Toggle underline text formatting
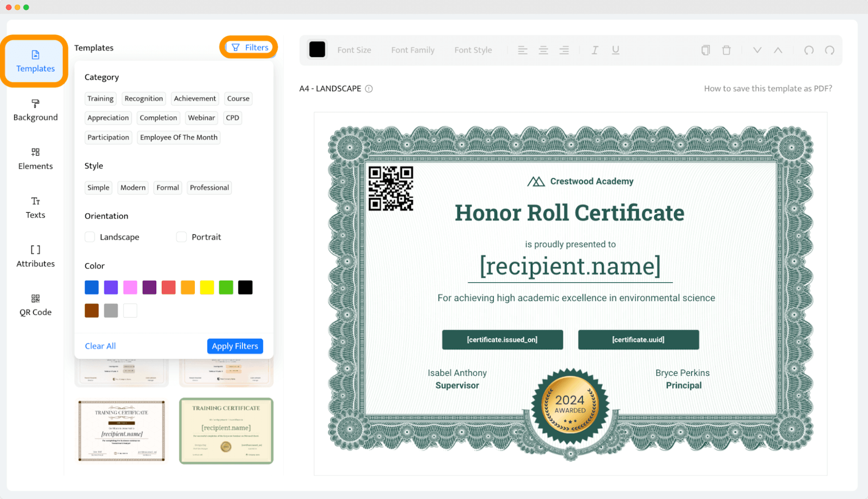The height and width of the screenshot is (499, 868). (616, 50)
